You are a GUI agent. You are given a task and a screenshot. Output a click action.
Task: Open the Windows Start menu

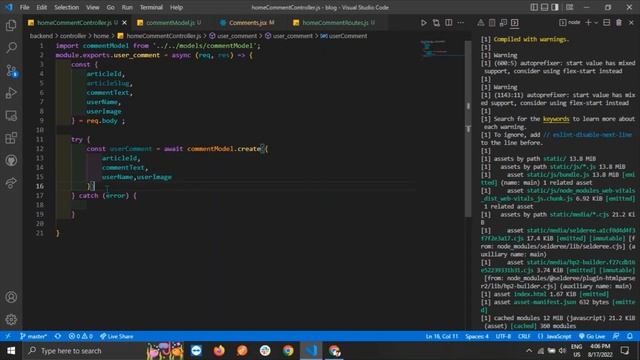click(x=11, y=351)
